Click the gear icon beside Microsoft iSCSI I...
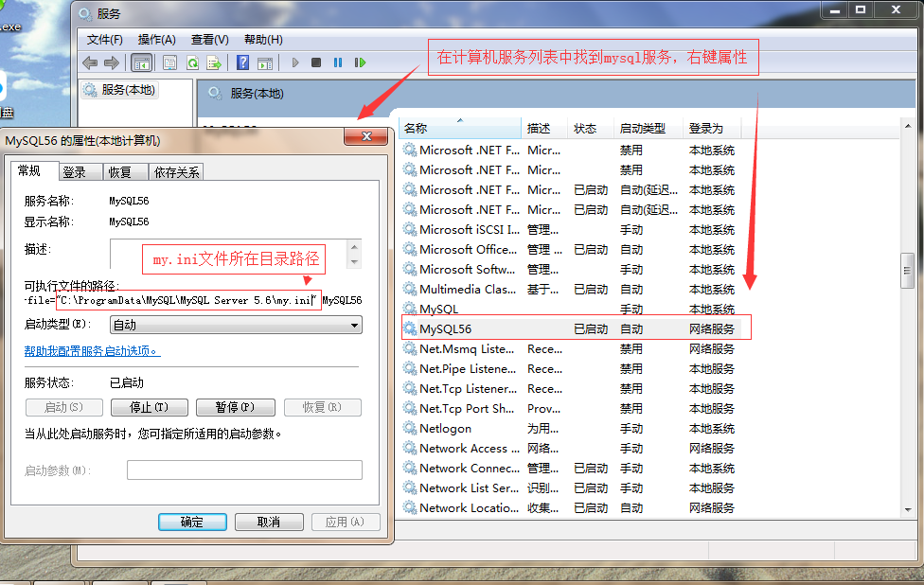Screen dimensions: 924x585 (410, 228)
